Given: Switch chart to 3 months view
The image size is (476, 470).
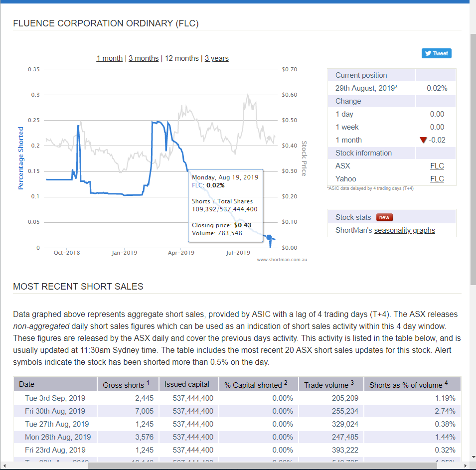Looking at the screenshot, I should click(x=144, y=58).
